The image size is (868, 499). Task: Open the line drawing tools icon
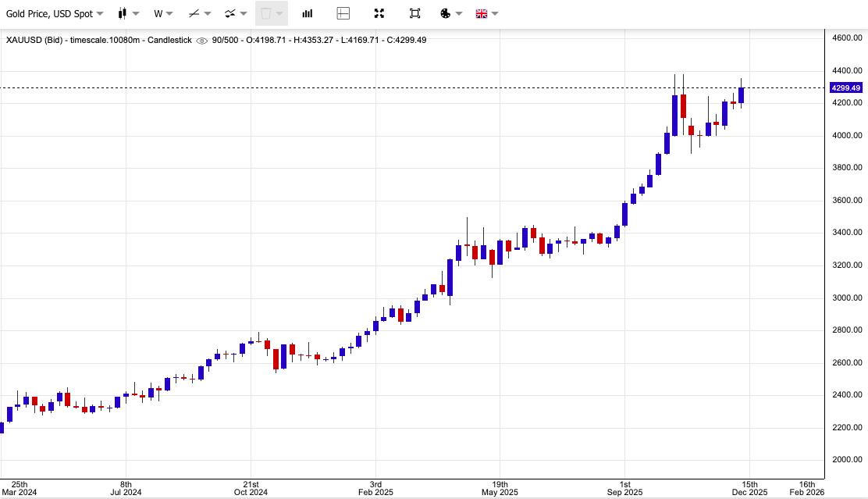click(x=194, y=13)
